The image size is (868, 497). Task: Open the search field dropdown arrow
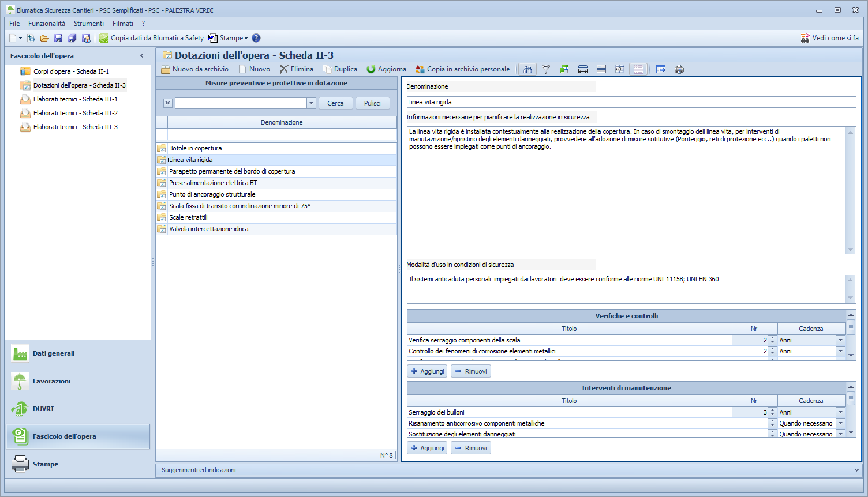(311, 103)
